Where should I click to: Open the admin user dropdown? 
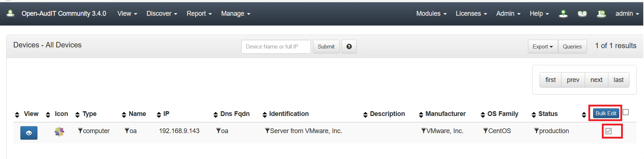click(x=627, y=13)
